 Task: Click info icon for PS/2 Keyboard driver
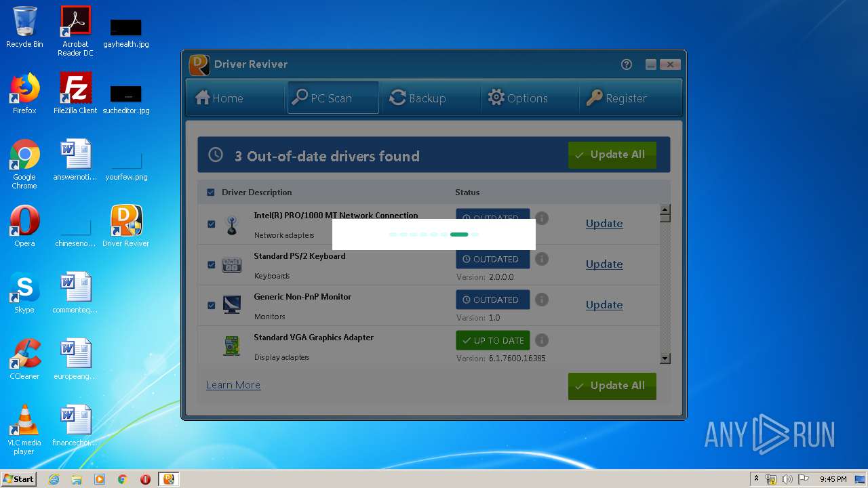(x=542, y=259)
